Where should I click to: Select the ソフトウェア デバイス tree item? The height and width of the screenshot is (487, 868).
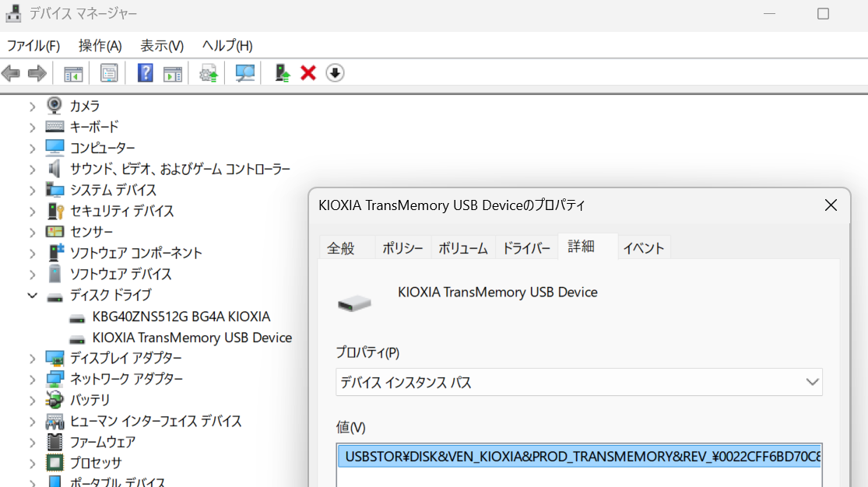[x=121, y=274]
